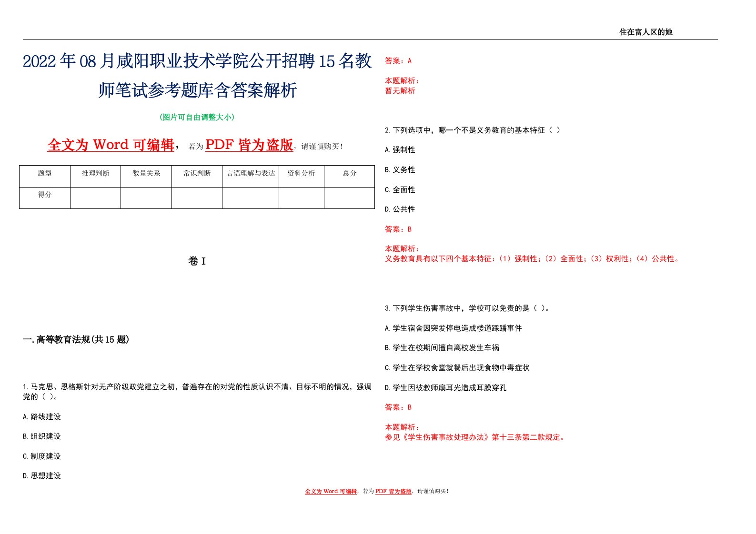Select the 推理判断 table cell
756x534 pixels.
click(95, 176)
